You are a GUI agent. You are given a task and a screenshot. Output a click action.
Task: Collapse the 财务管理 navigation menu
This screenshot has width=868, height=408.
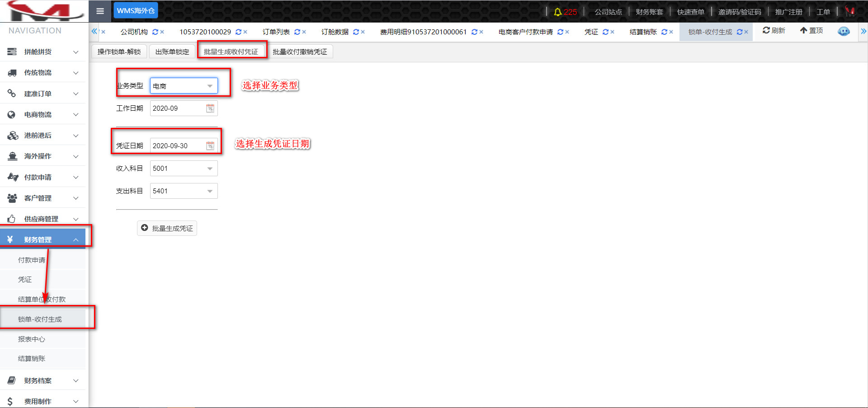click(42, 239)
